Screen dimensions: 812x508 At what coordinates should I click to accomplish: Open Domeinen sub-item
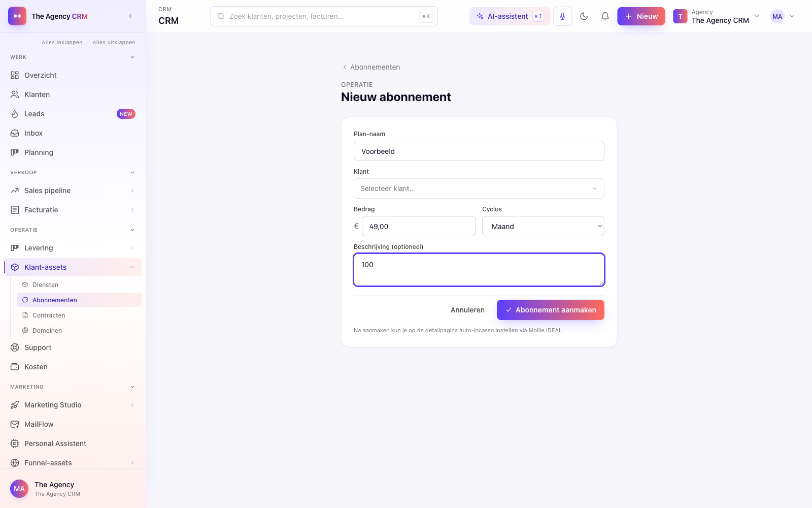79,331
